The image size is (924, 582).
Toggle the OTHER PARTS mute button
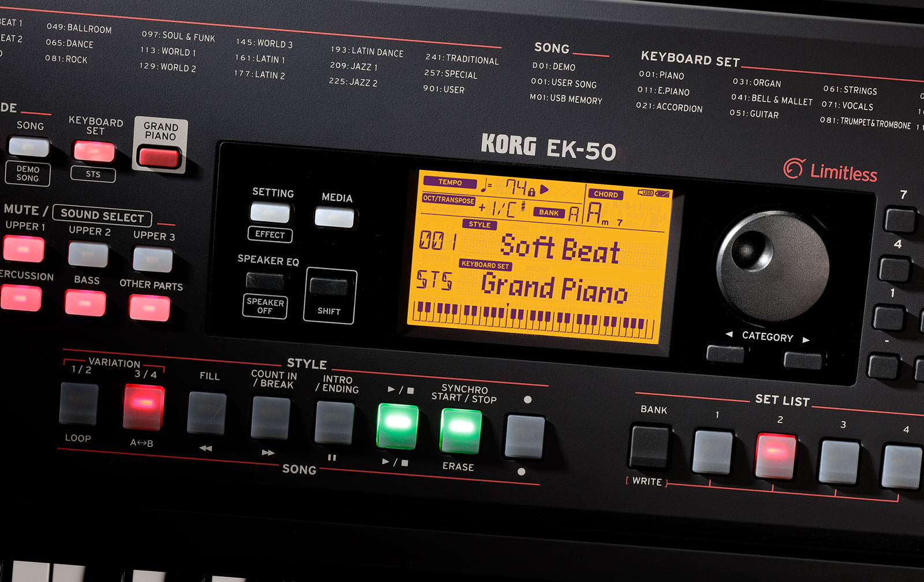pos(150,308)
